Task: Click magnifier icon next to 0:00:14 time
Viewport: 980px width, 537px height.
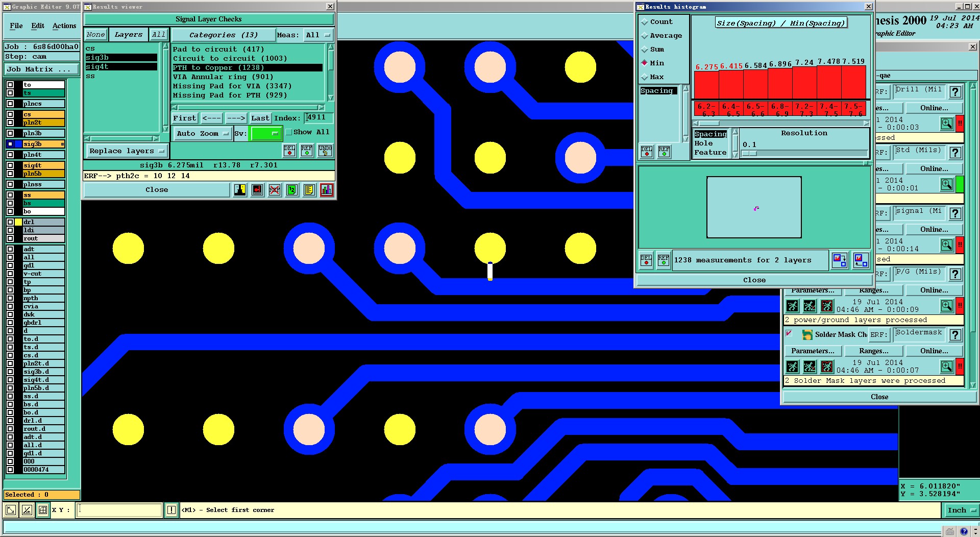Action: tap(947, 245)
